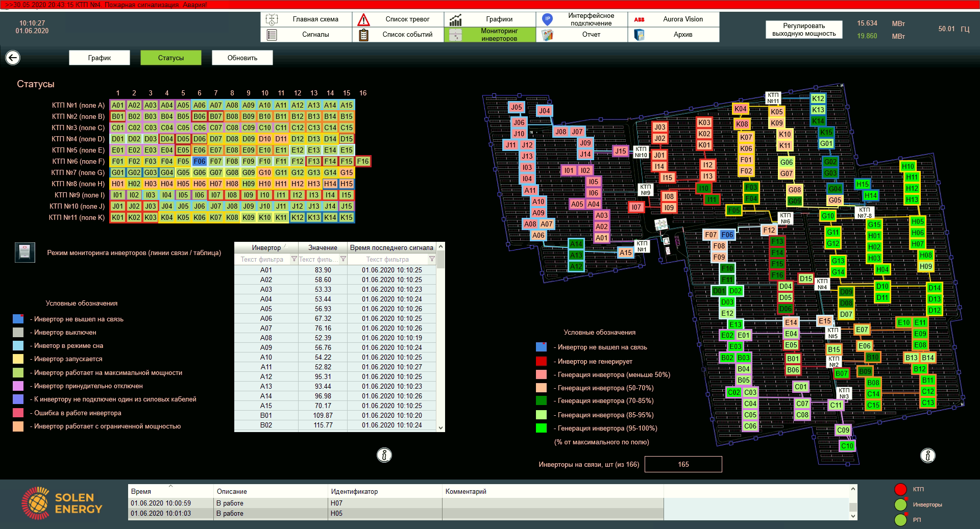
Task: Toggle inverter monitoring mode switch
Action: pyautogui.click(x=25, y=253)
